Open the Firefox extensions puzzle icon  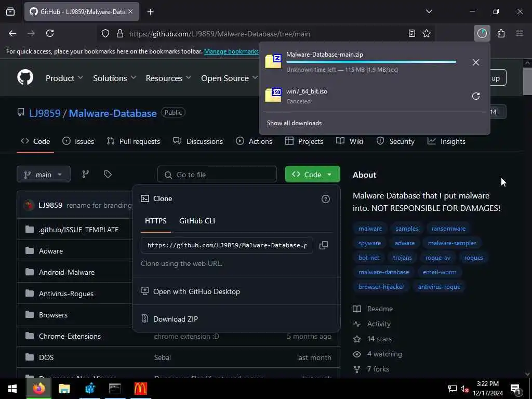pyautogui.click(x=501, y=33)
